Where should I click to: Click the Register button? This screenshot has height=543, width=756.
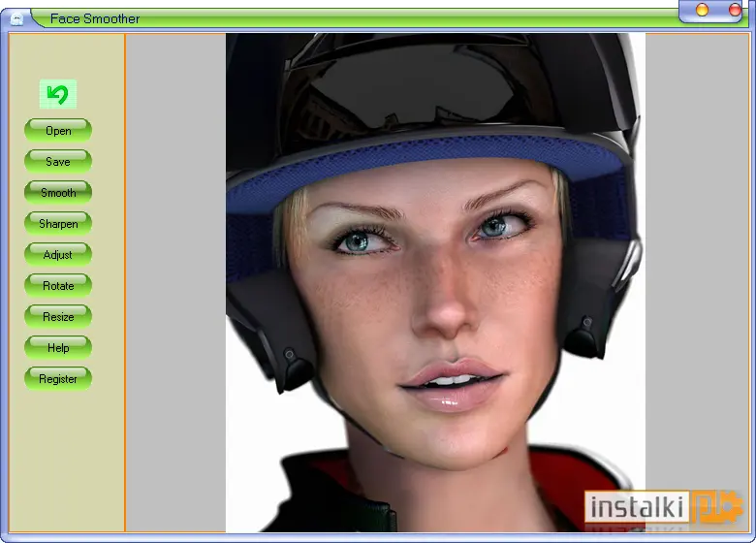58,379
